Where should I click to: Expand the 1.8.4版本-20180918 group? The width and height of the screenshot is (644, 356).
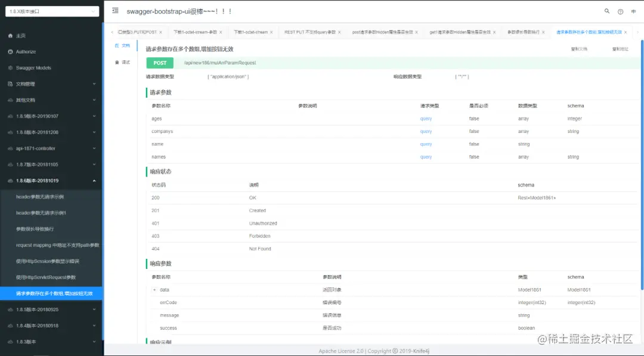click(x=51, y=326)
